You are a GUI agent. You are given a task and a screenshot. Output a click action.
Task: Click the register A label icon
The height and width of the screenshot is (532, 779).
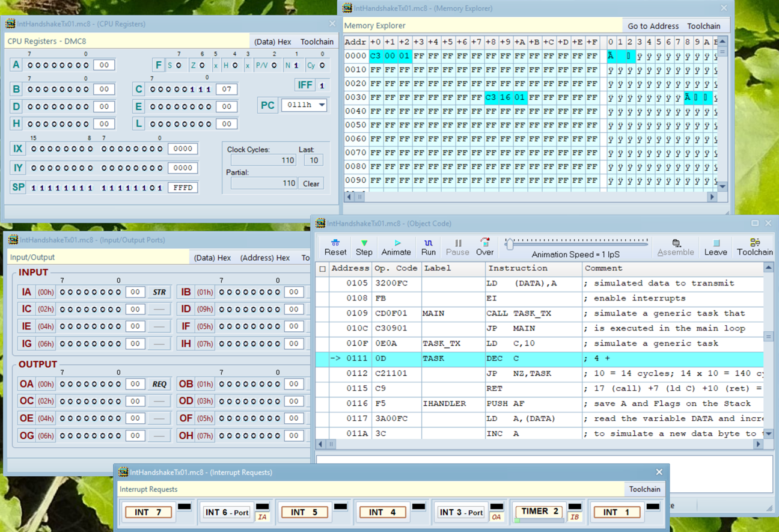tap(16, 65)
